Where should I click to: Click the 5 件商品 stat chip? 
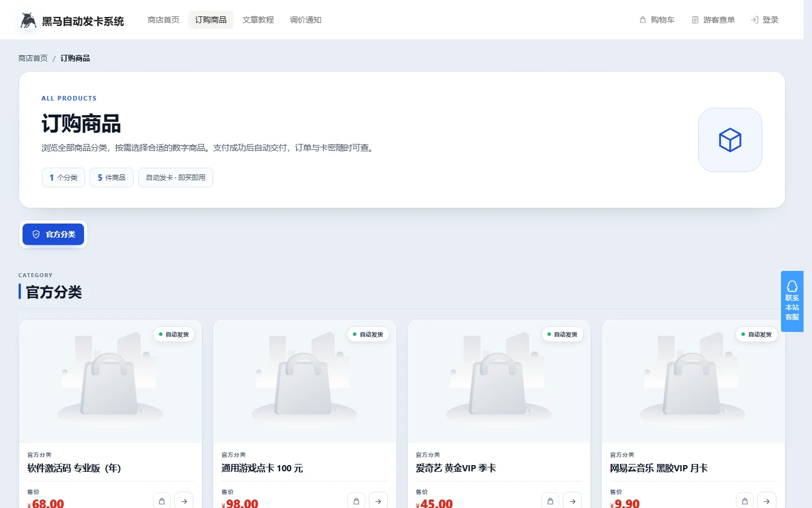(x=112, y=177)
